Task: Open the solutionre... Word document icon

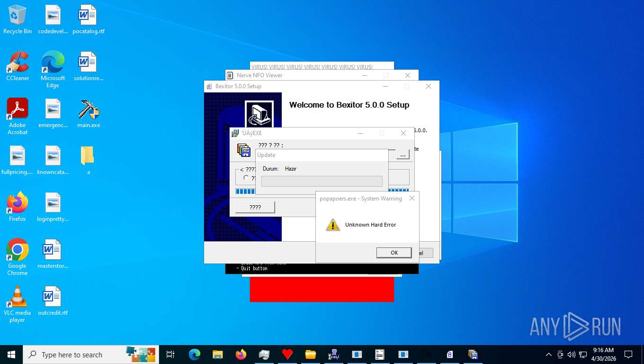Action: click(88, 66)
